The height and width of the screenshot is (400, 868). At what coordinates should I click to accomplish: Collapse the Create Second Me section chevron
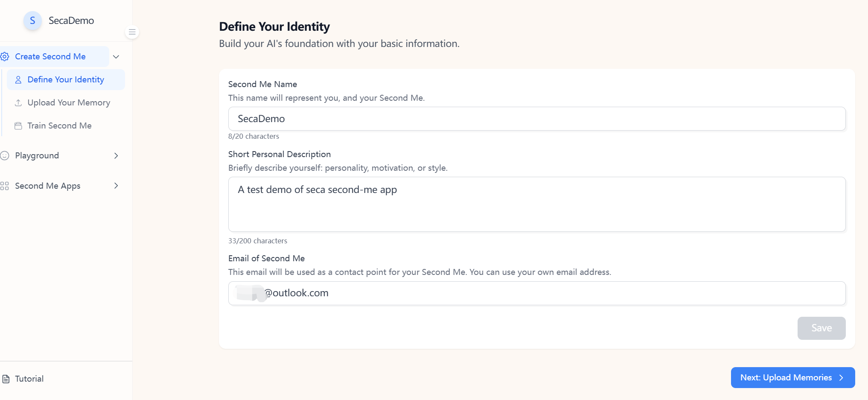pyautogui.click(x=116, y=57)
